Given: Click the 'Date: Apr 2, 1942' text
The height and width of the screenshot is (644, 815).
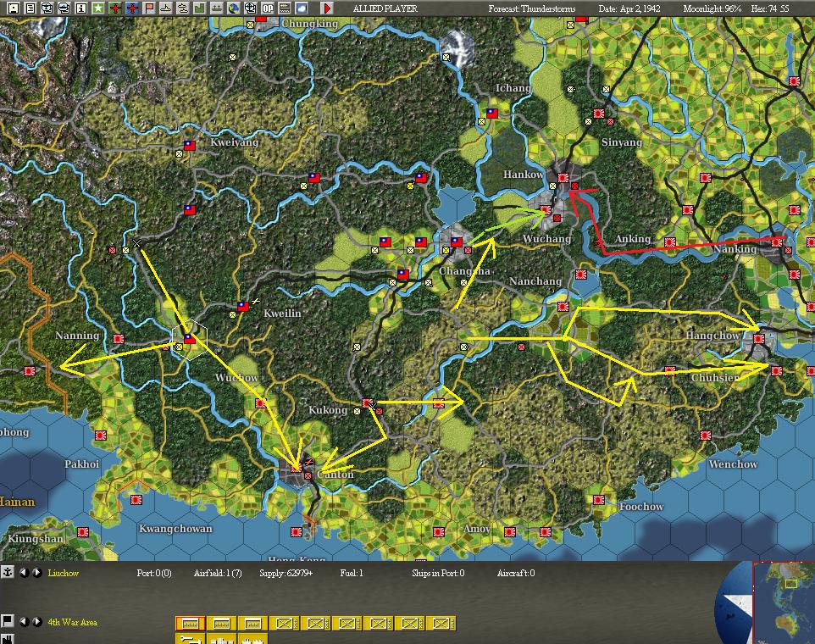Looking at the screenshot, I should 629,8.
